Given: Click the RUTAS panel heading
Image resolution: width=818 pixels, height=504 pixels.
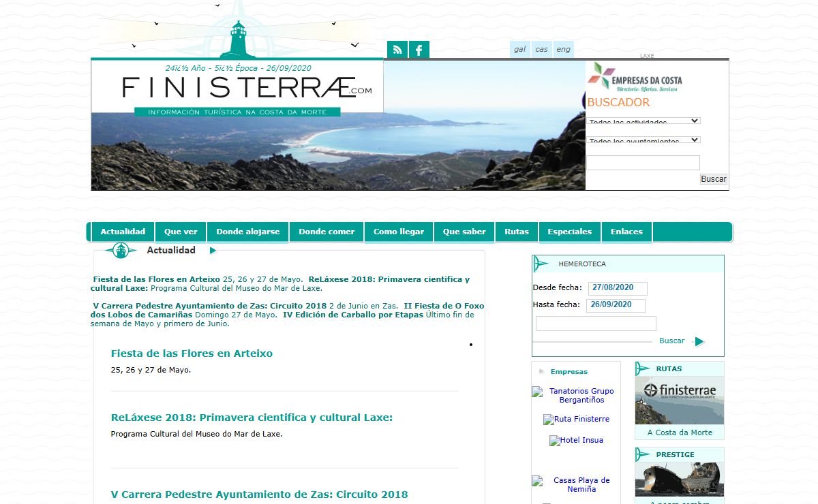Looking at the screenshot, I should tap(669, 369).
